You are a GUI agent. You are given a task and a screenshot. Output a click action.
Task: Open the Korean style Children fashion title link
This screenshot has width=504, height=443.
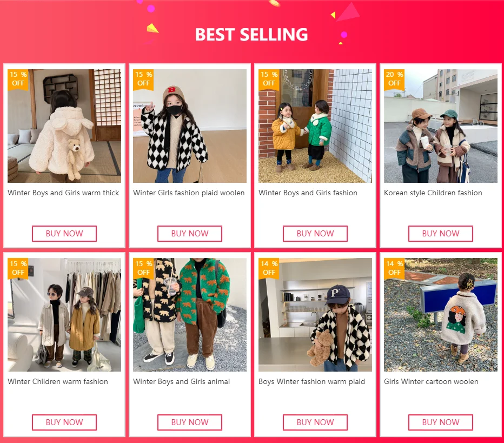point(433,193)
